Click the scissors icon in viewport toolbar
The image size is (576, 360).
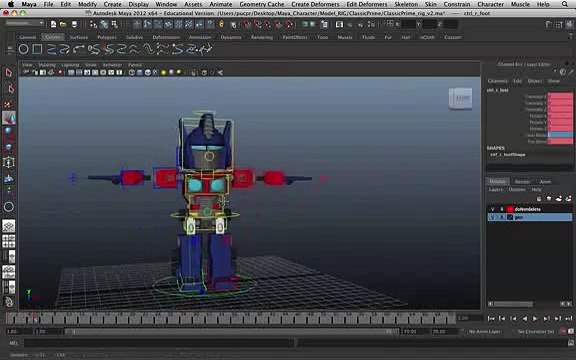(220, 72)
